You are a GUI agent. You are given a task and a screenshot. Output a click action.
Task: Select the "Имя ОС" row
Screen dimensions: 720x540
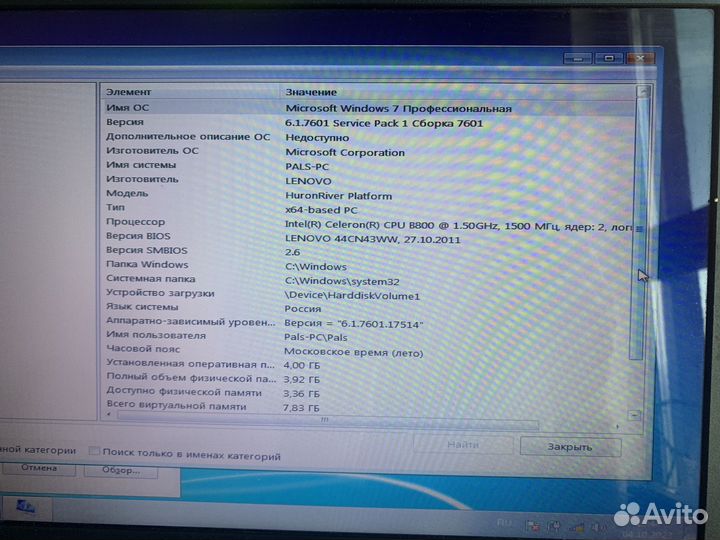[369, 108]
